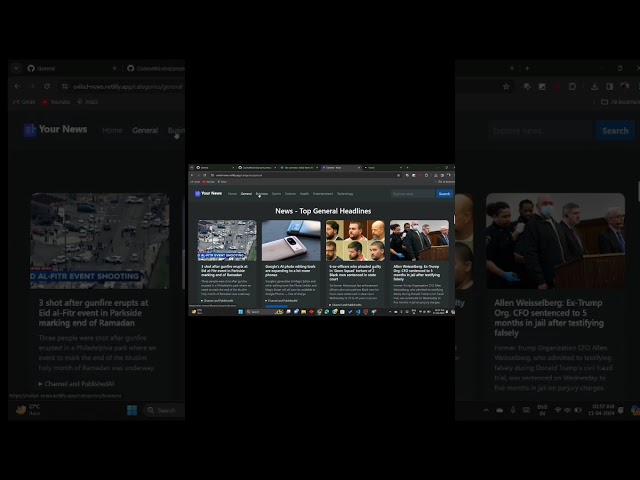The image size is (640, 480).
Task: Open Business category in navbar
Action: point(262,193)
